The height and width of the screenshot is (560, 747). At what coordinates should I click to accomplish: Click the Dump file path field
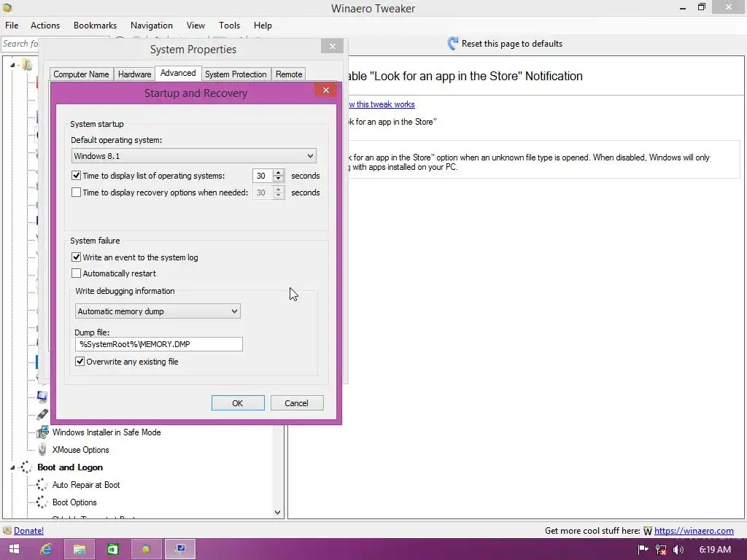pos(158,344)
